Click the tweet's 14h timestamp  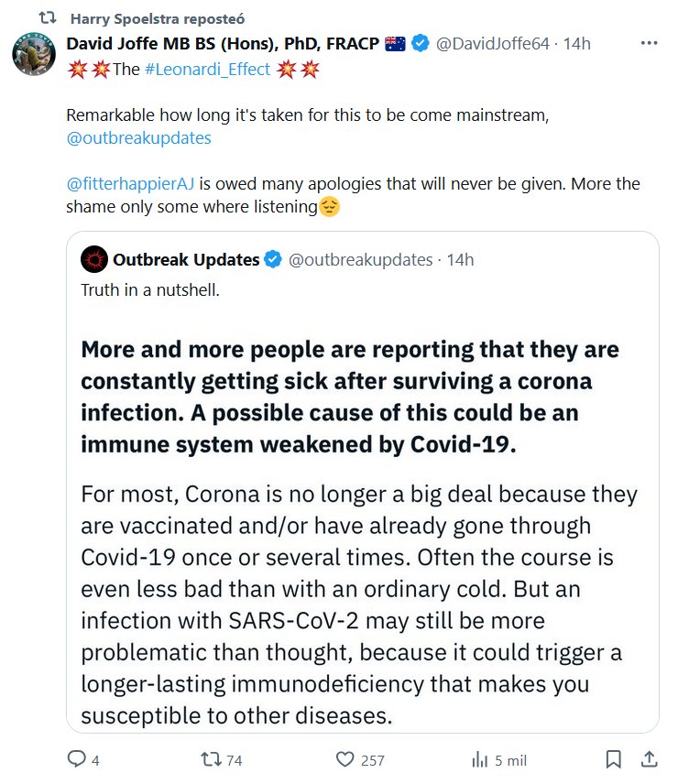point(577,44)
